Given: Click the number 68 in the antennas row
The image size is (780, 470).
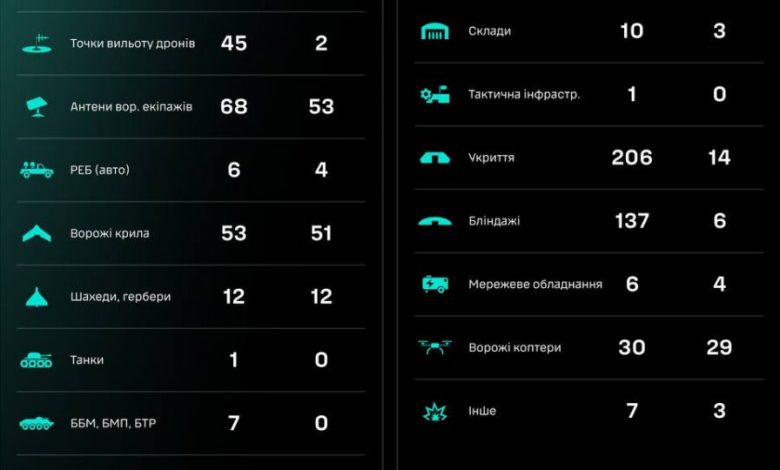Looking at the screenshot, I should [234, 107].
